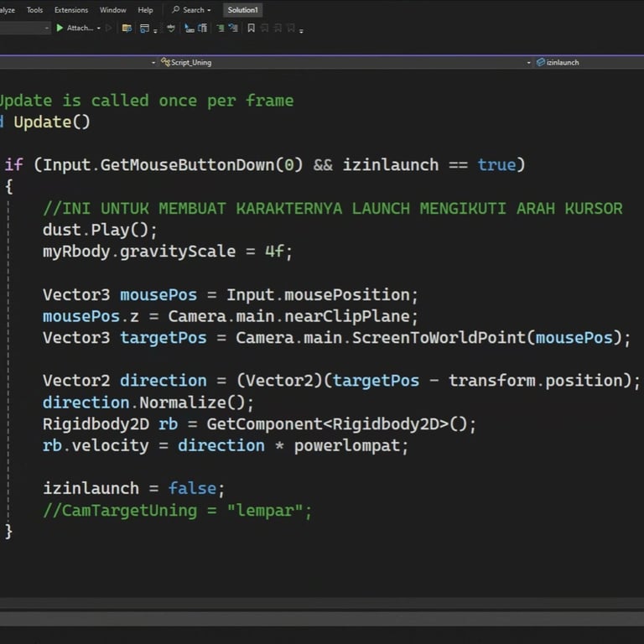Open the Help menu
644x644 pixels.
tap(145, 10)
